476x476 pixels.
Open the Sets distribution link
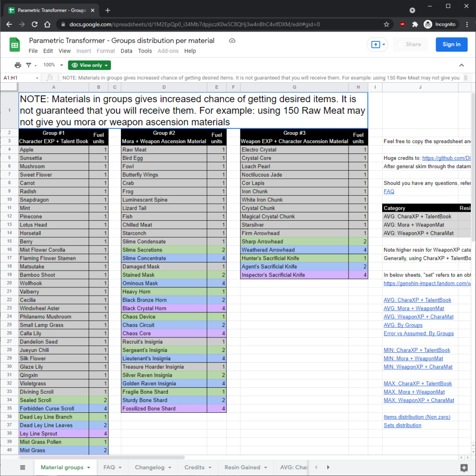402,425
